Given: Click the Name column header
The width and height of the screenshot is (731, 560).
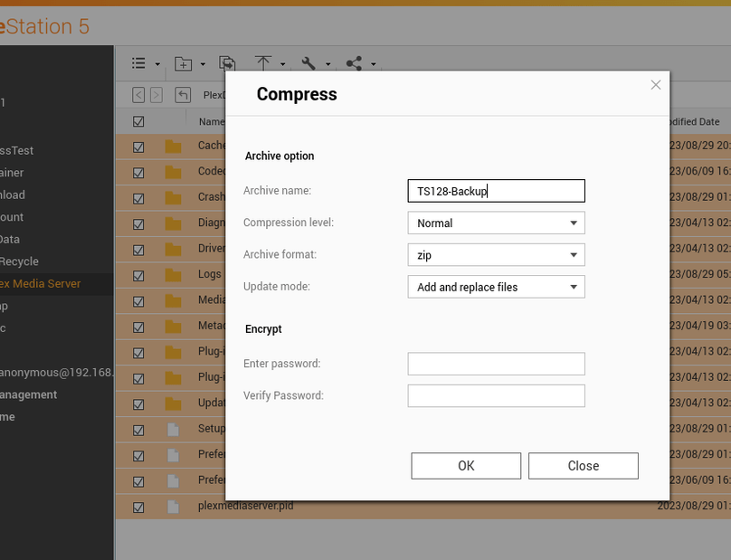Looking at the screenshot, I should pos(212,122).
